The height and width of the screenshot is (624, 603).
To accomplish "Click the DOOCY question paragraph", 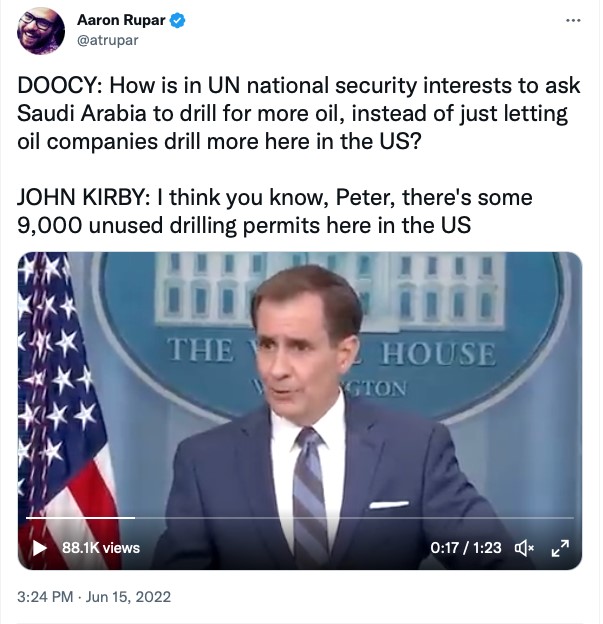I will click(292, 113).
